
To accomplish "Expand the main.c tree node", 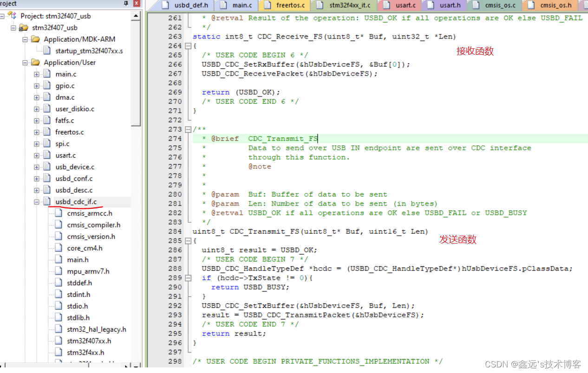I will [x=36, y=74].
